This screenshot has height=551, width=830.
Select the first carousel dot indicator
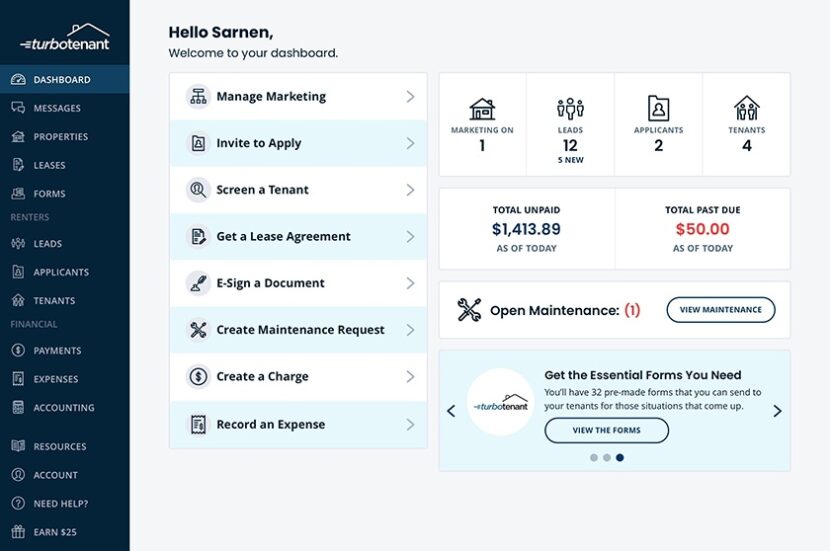click(x=594, y=458)
